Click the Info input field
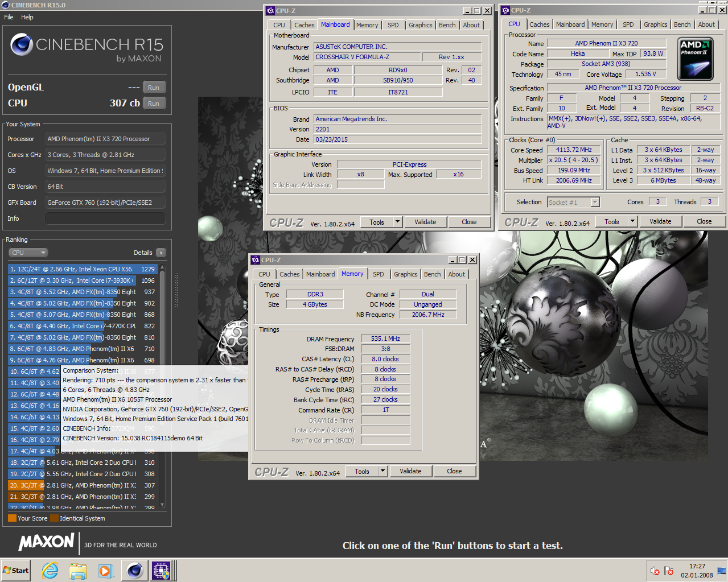This screenshot has width=728, height=582. click(x=105, y=218)
